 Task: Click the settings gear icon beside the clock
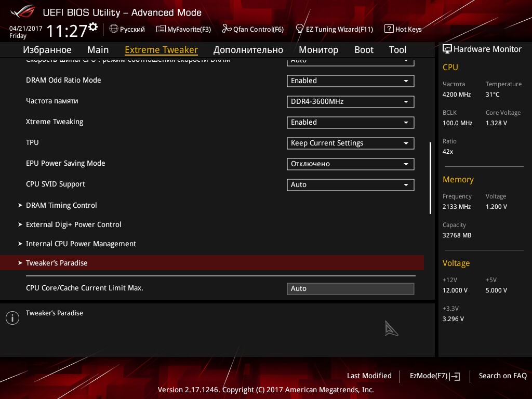point(93,26)
